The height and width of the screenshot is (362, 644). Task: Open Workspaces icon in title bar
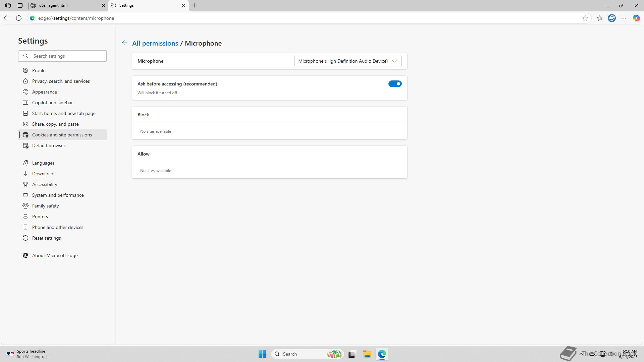8,5
